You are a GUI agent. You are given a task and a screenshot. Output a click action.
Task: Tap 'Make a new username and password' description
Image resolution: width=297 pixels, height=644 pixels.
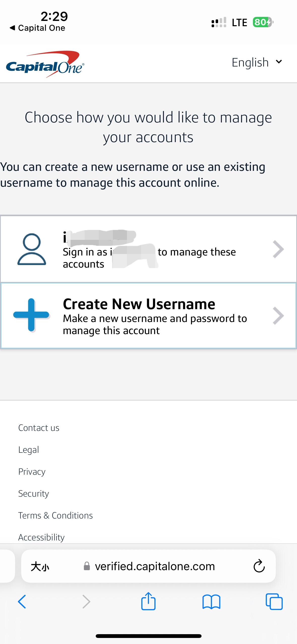tap(155, 325)
